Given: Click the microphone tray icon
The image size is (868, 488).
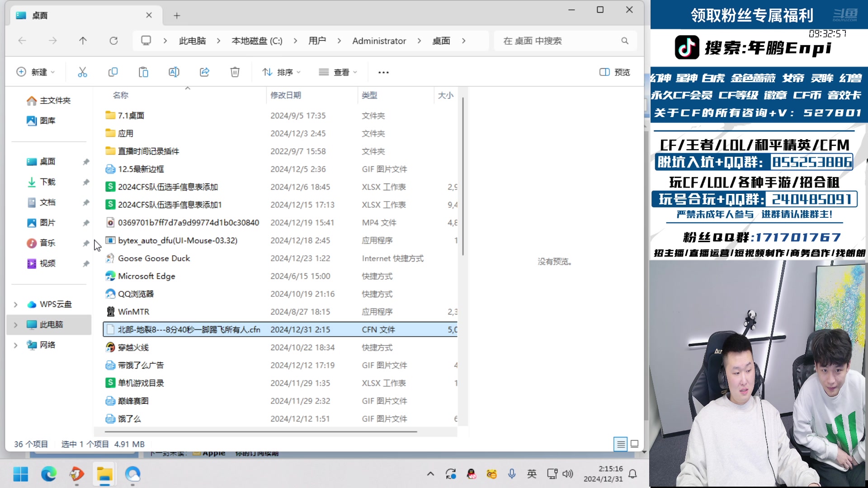Looking at the screenshot, I should 512,474.
